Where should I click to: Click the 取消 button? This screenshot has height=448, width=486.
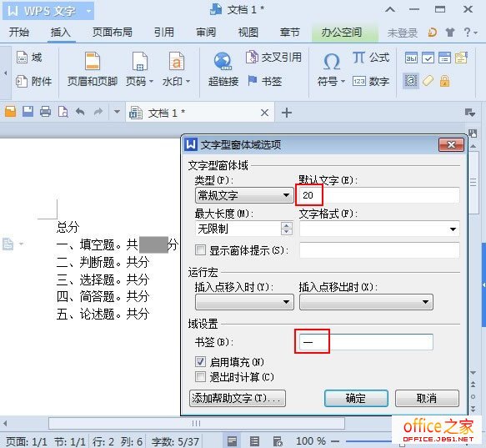click(x=427, y=398)
